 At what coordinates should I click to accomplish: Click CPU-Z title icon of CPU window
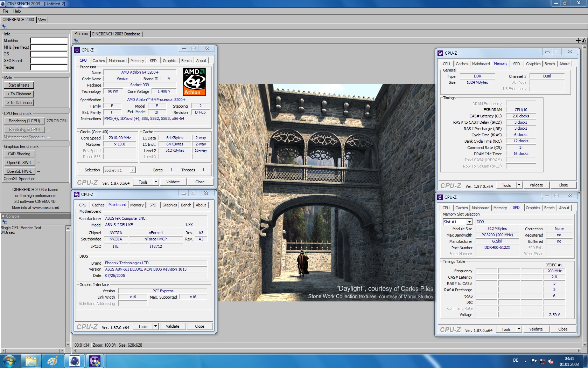77,50
